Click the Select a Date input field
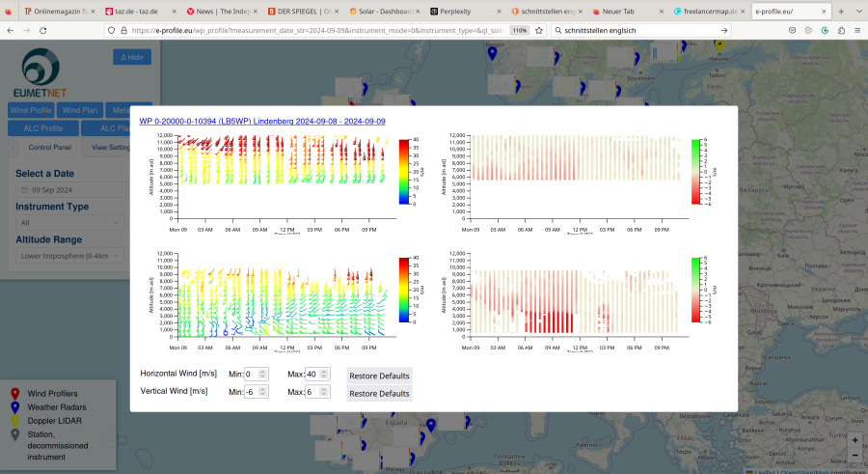 click(72, 190)
